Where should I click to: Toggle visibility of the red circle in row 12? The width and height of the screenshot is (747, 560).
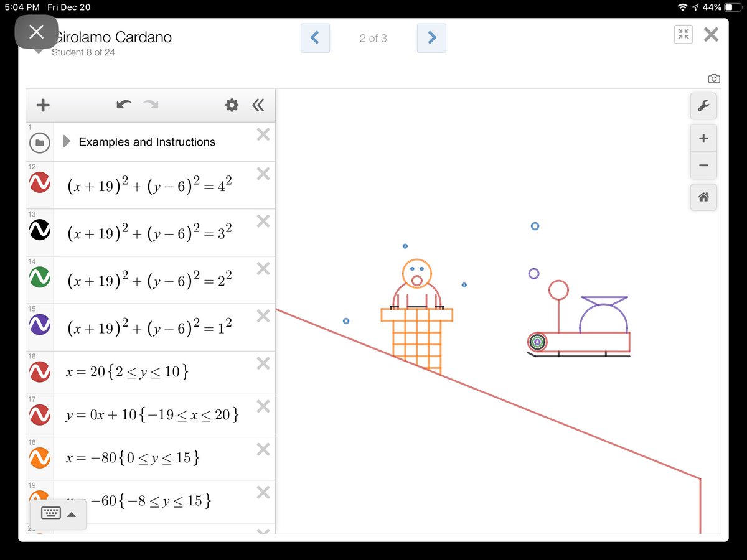click(x=39, y=181)
